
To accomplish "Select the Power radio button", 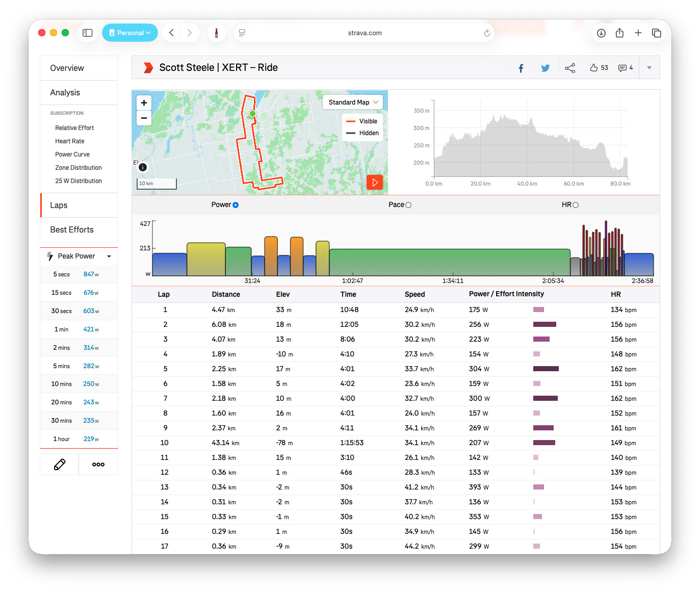I will pyautogui.click(x=236, y=205).
